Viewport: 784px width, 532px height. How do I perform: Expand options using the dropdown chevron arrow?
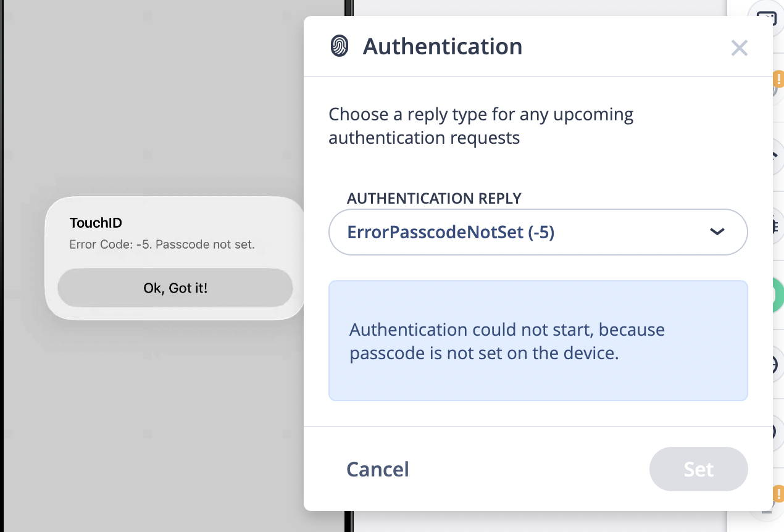click(x=717, y=232)
